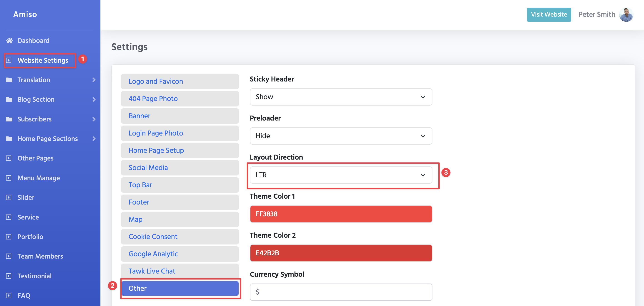Click the Blog Section folder icon
The width and height of the screenshot is (644, 306).
(x=9, y=99)
